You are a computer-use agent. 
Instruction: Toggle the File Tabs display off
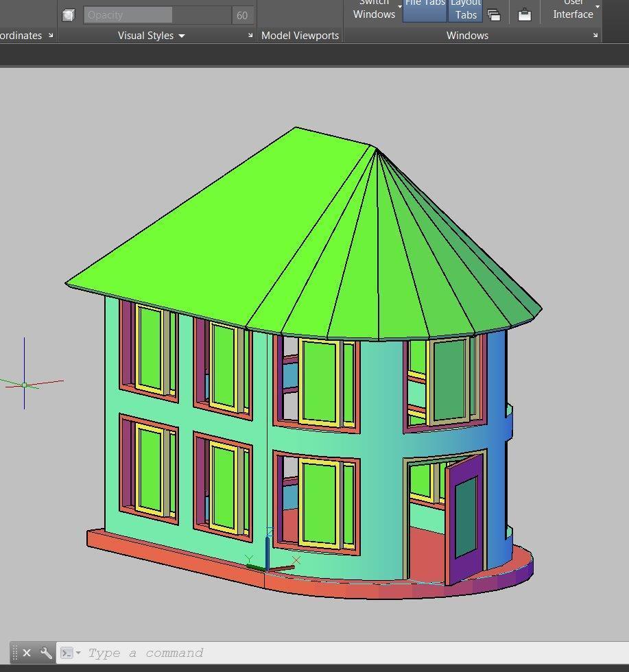click(424, 9)
